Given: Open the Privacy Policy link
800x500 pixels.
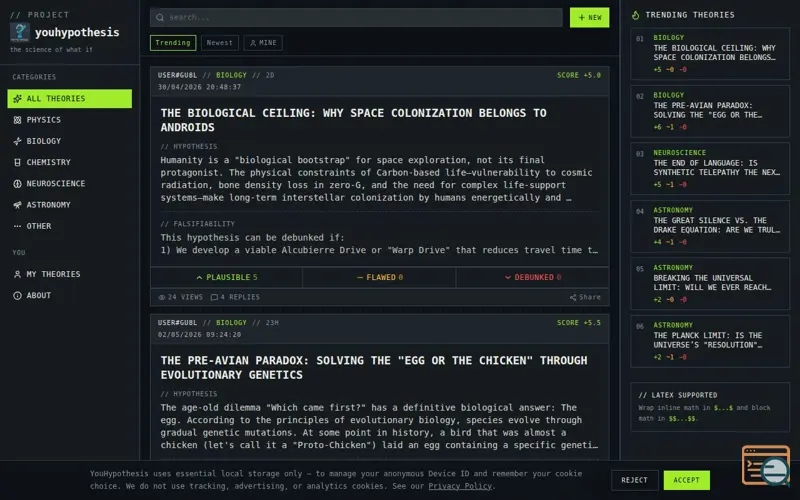Looking at the screenshot, I should pyautogui.click(x=460, y=486).
